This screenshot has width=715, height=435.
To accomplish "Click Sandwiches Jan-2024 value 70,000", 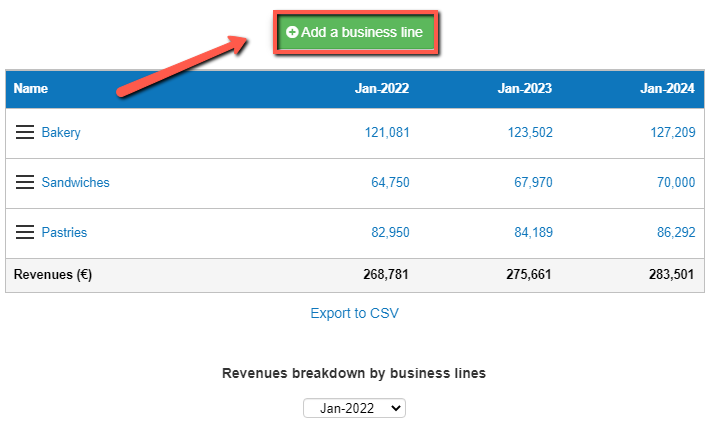I will 676,182.
